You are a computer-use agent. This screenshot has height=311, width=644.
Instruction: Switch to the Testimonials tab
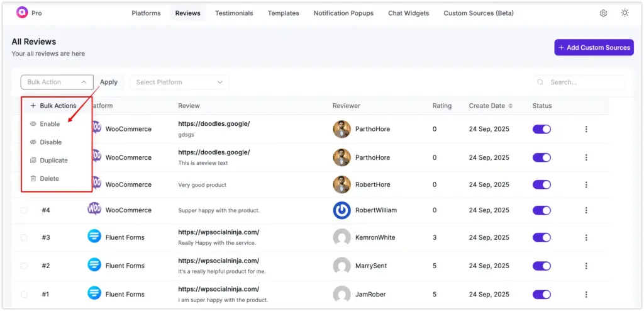point(234,13)
